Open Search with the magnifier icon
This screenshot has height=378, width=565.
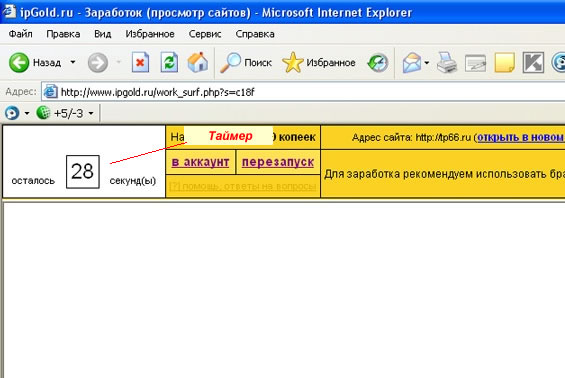point(230,63)
